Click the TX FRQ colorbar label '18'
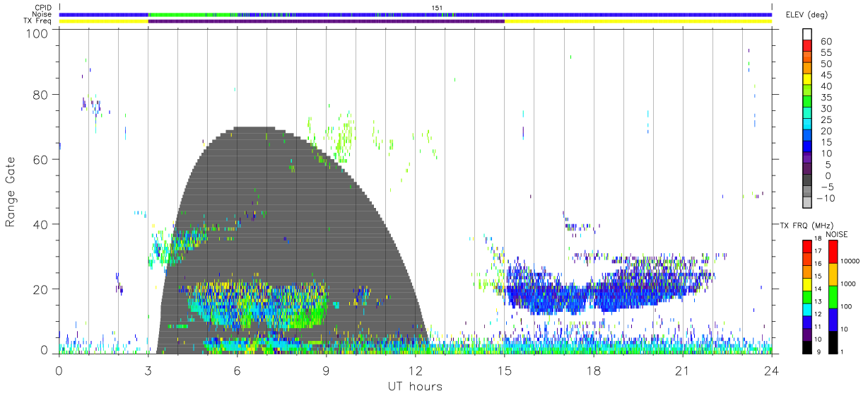This screenshot has width=868, height=401. pos(819,239)
